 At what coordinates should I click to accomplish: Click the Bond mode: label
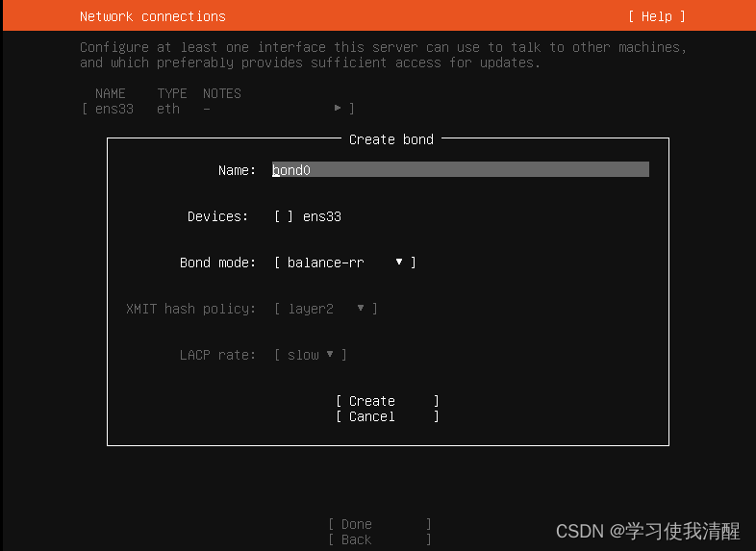click(217, 263)
